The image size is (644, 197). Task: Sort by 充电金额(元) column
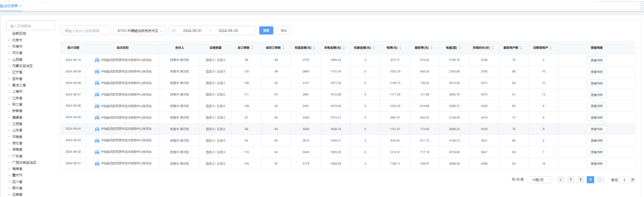344,48
